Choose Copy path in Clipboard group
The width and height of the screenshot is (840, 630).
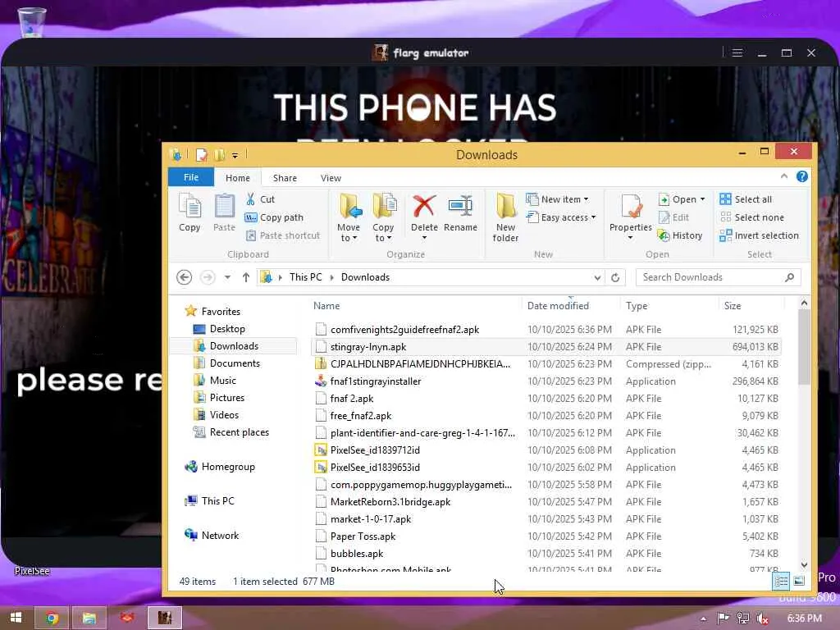(x=274, y=217)
